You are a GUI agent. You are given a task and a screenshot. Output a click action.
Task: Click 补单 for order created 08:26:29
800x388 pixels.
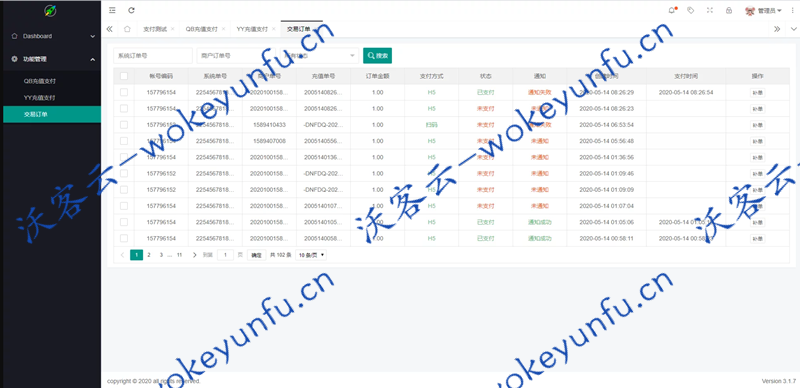[x=758, y=92]
